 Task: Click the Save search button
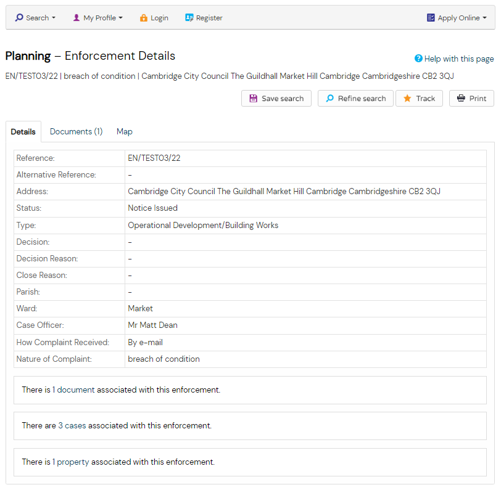tap(276, 98)
